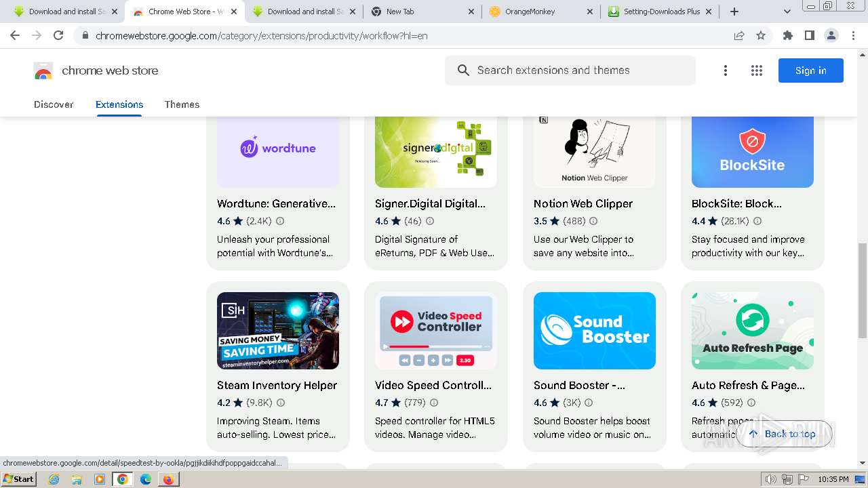868x488 pixels.
Task: Open Notion Web Clipper title link
Action: pyautogui.click(x=583, y=203)
